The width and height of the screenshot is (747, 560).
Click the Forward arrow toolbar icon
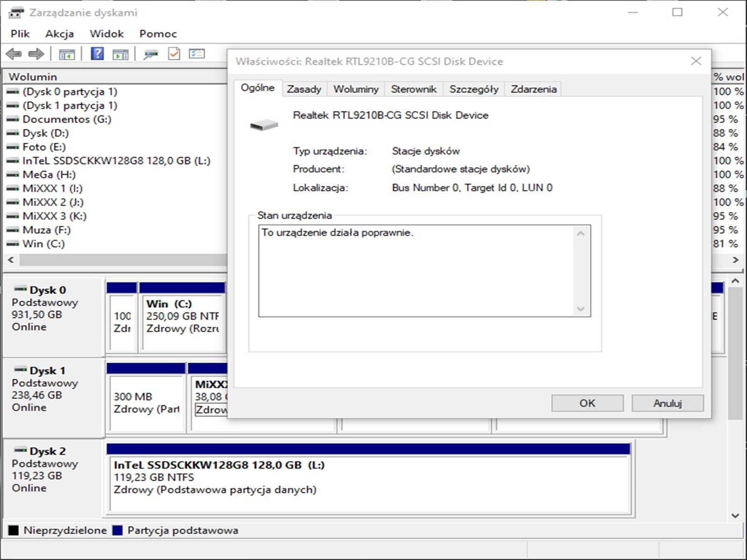[x=36, y=54]
